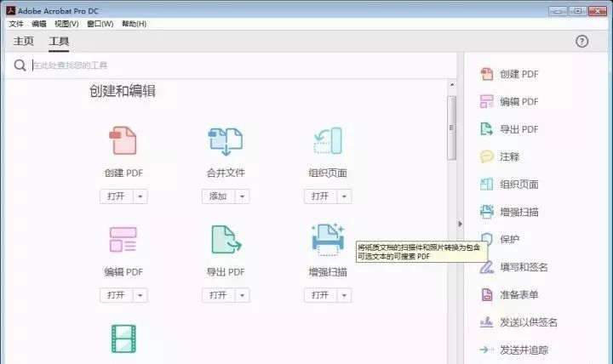Image resolution: width=613 pixels, height=364 pixels.
Task: Click 打开 button under 组织页面
Action: point(321,196)
